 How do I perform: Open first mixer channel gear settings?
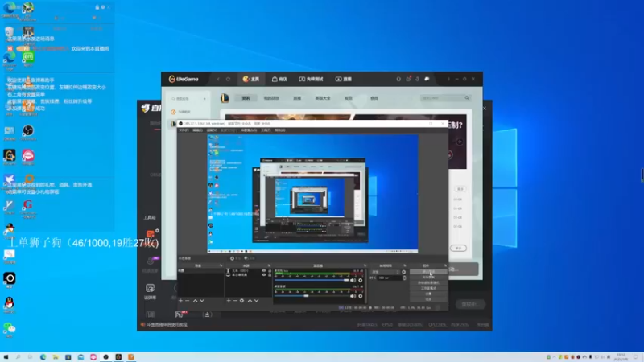coord(361,280)
